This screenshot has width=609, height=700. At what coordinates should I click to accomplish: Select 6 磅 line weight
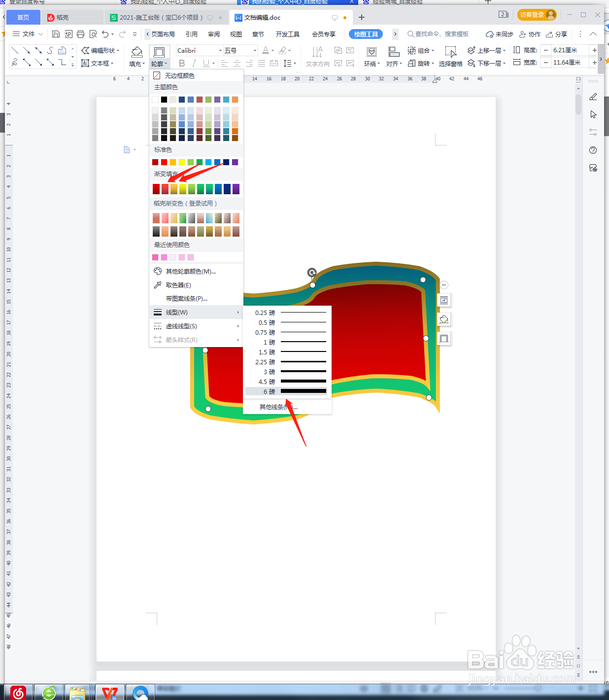[287, 391]
